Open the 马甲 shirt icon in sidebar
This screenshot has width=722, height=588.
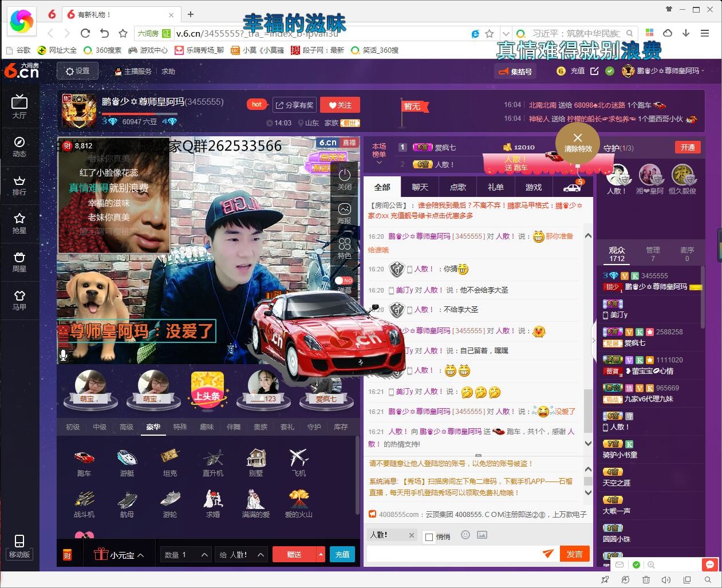(19, 300)
